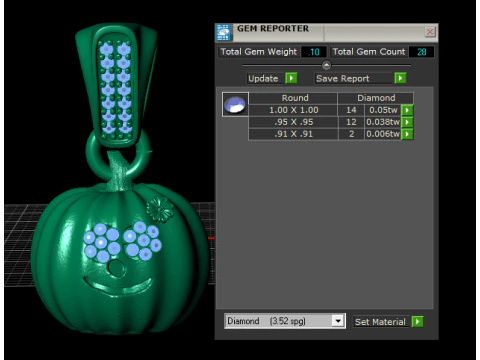This screenshot has width=480, height=360.
Task: Select the 1.00 X 1.00 size cell
Action: [x=293, y=110]
